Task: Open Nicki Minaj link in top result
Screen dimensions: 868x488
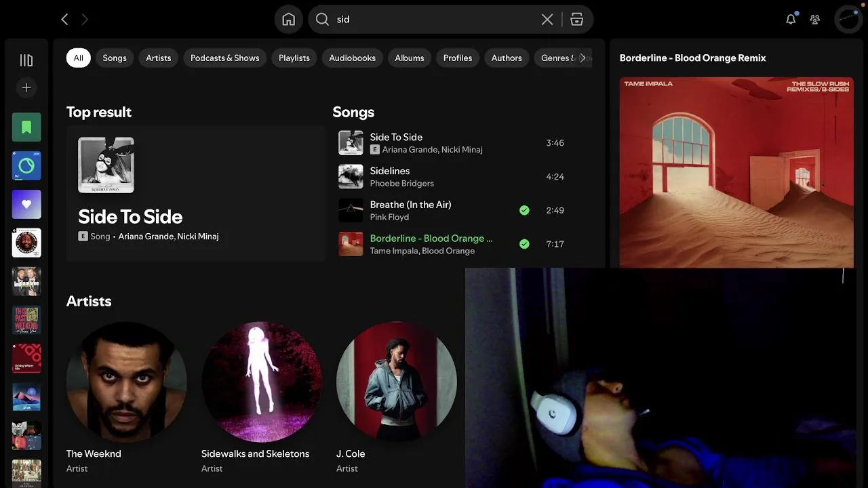Action: point(198,237)
